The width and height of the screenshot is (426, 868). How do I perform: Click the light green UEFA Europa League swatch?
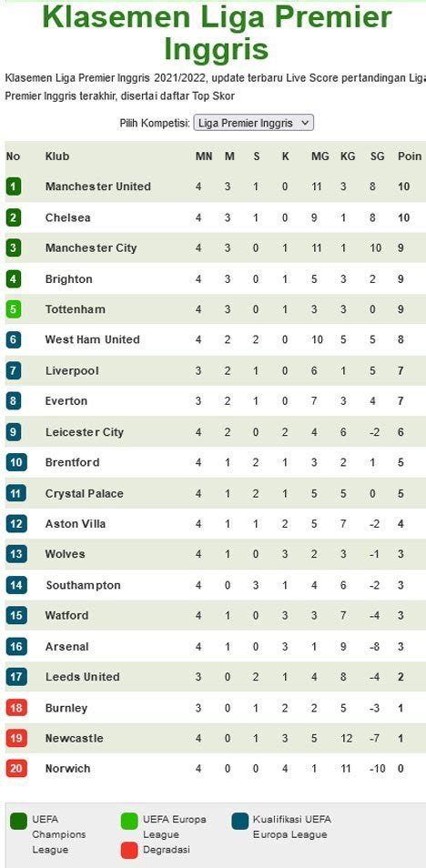(129, 822)
